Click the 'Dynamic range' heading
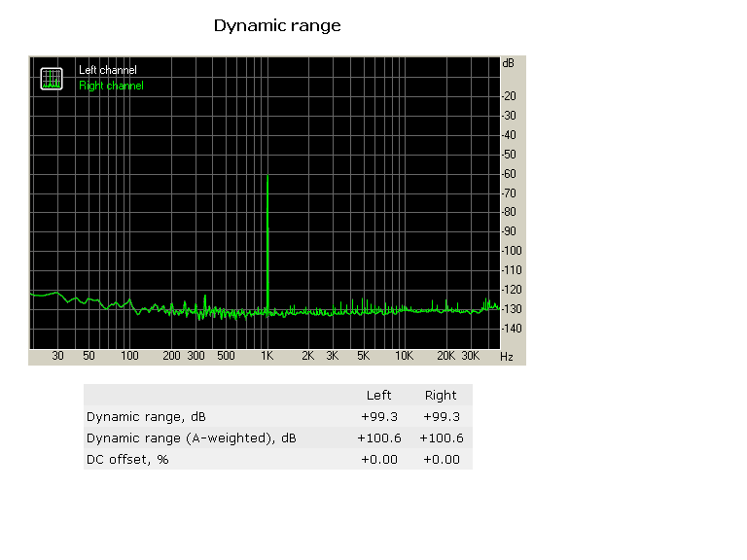The width and height of the screenshot is (747, 560). tap(277, 25)
